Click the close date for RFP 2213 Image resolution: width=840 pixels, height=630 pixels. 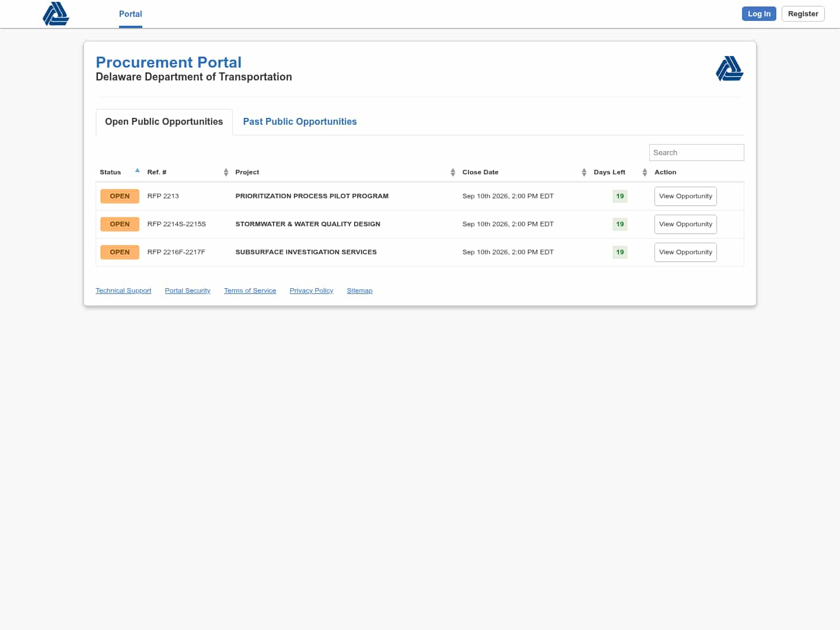[x=508, y=196]
